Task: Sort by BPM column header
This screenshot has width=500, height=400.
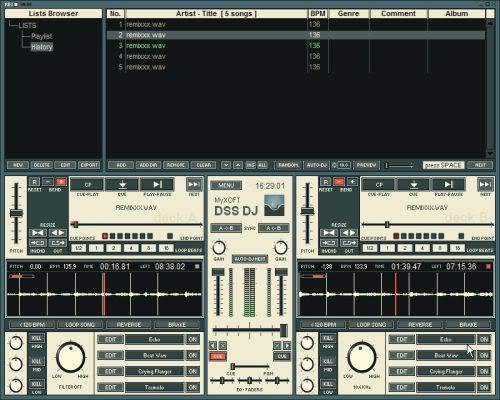Action: 318,14
